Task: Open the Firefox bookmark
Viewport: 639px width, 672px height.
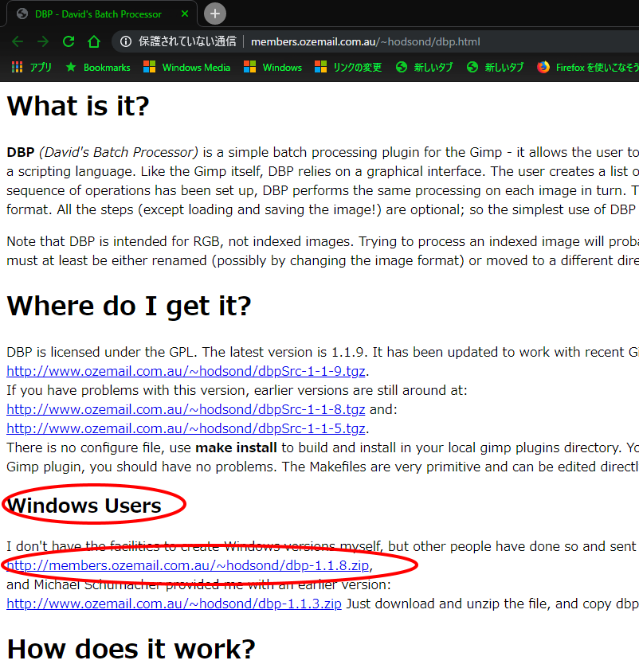Action: coord(588,68)
